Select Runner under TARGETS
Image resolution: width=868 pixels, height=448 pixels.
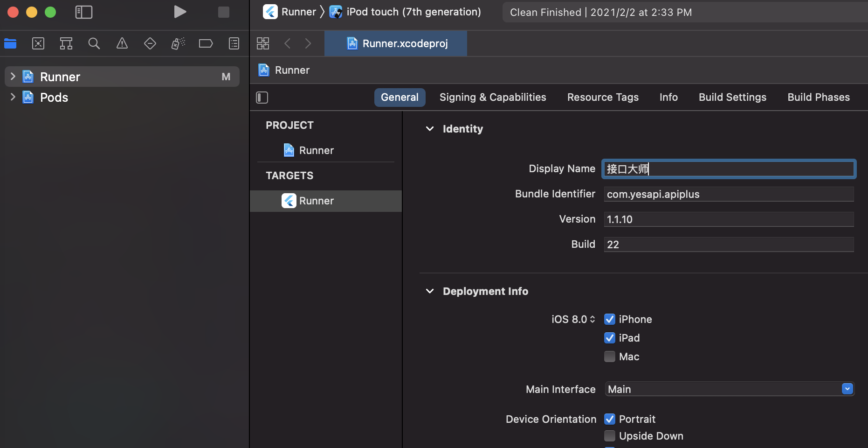316,201
